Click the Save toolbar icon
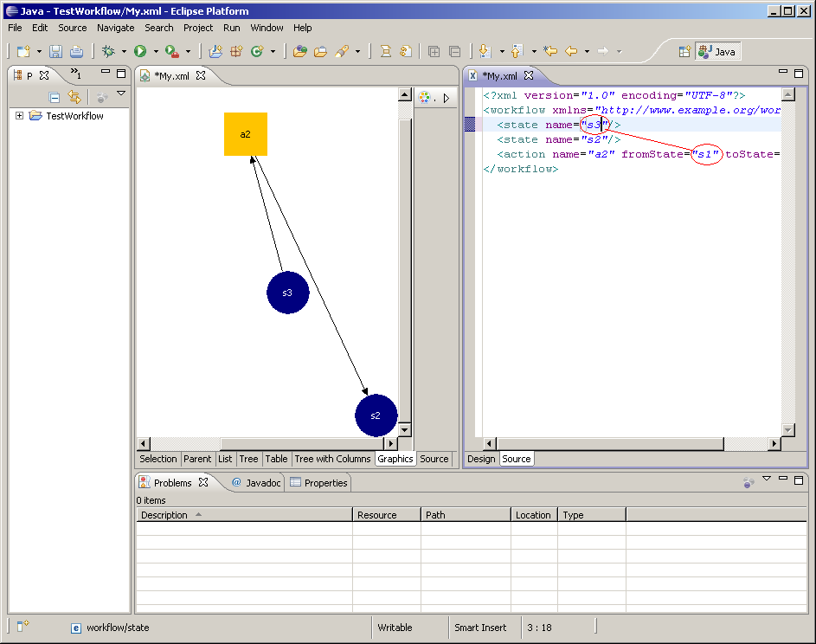The width and height of the screenshot is (816, 644). [55, 52]
